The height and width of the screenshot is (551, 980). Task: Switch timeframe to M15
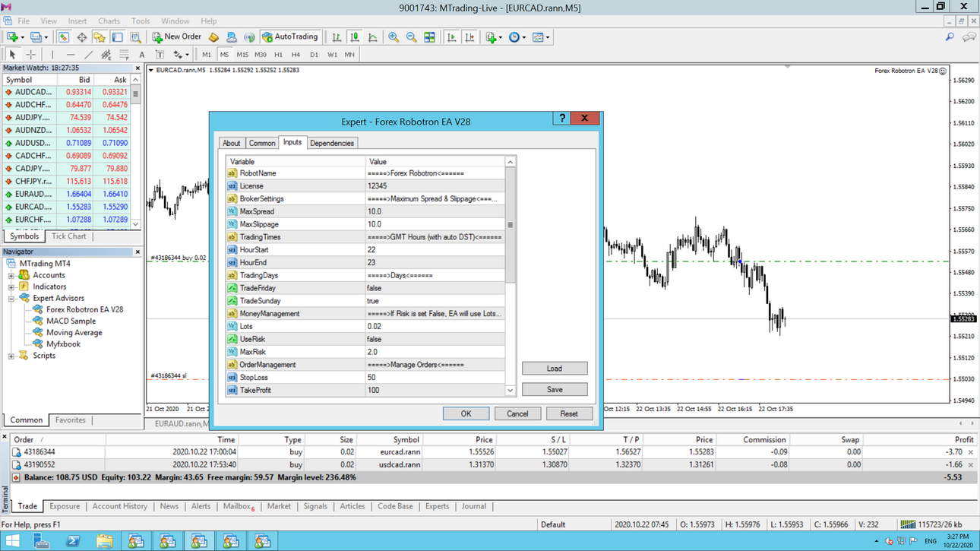pyautogui.click(x=242, y=55)
